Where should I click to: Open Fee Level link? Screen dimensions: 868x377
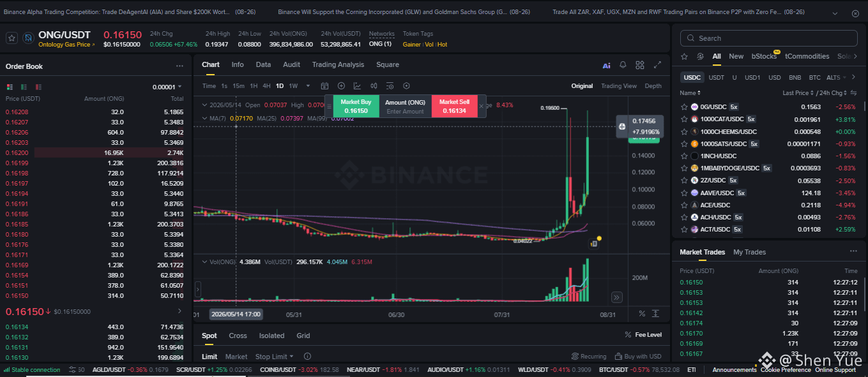(643, 335)
